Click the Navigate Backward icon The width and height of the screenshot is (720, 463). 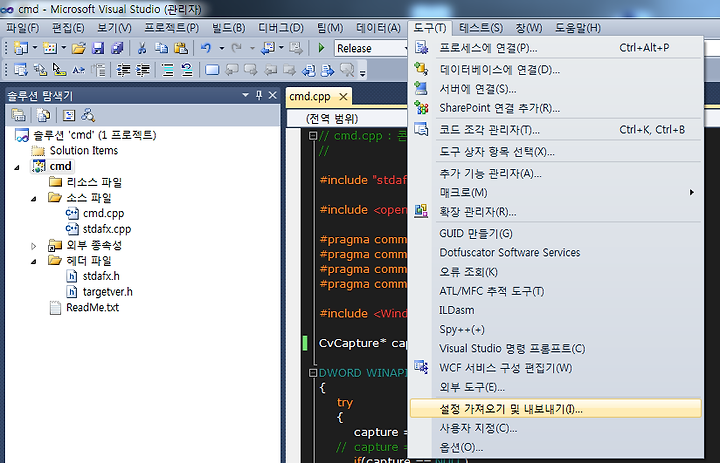[x=268, y=48]
